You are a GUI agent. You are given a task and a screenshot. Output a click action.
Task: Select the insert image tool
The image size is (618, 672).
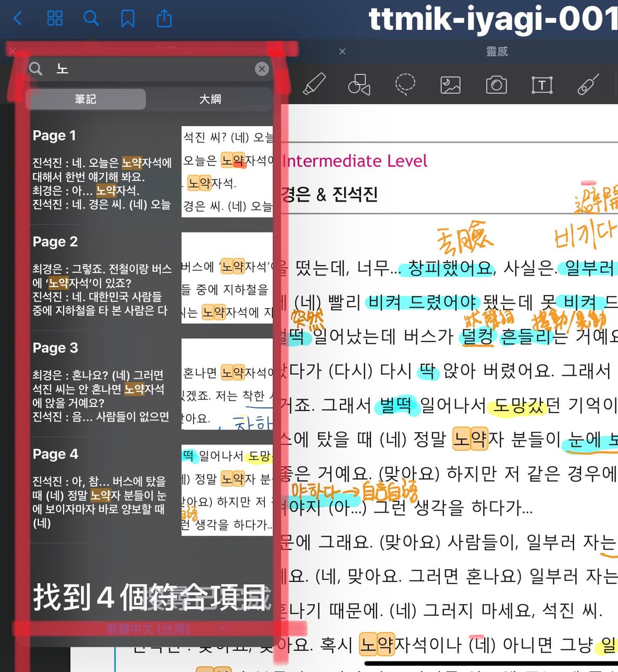coord(450,85)
